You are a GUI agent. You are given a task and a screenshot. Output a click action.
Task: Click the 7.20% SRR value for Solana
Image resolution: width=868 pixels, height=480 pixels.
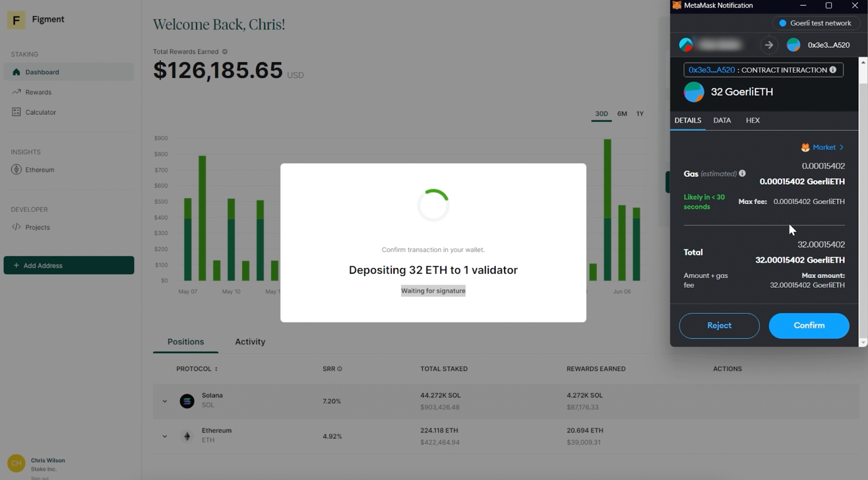(332, 401)
